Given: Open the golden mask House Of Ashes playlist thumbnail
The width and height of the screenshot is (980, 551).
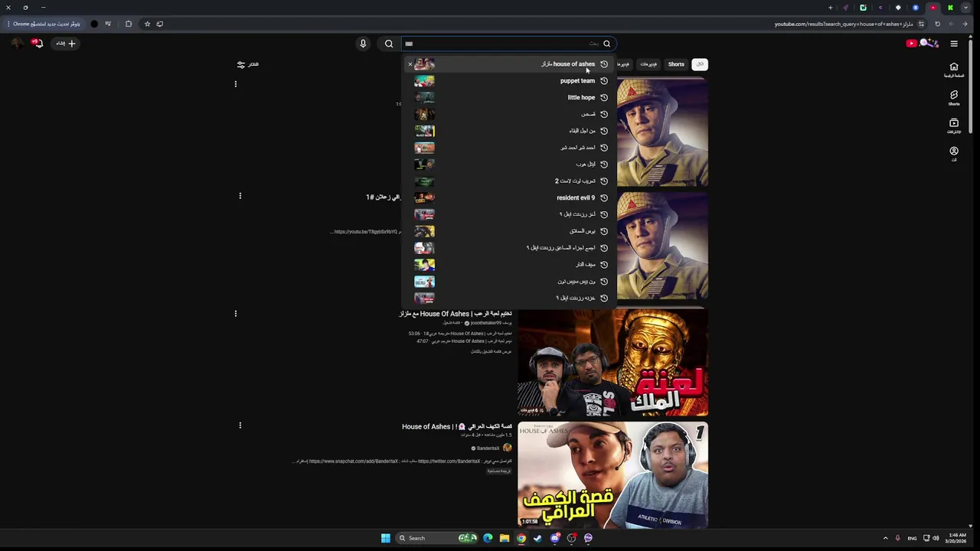Looking at the screenshot, I should click(612, 363).
